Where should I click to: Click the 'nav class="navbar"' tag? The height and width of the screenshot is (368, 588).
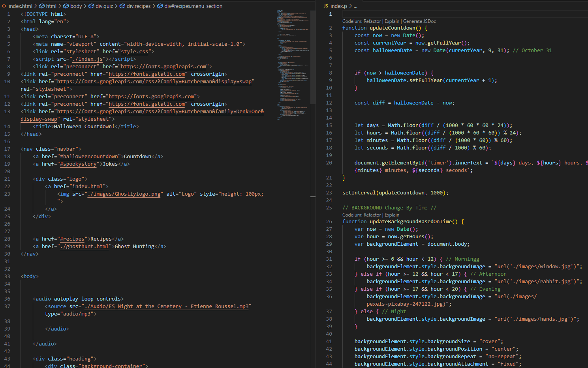pyautogui.click(x=51, y=149)
